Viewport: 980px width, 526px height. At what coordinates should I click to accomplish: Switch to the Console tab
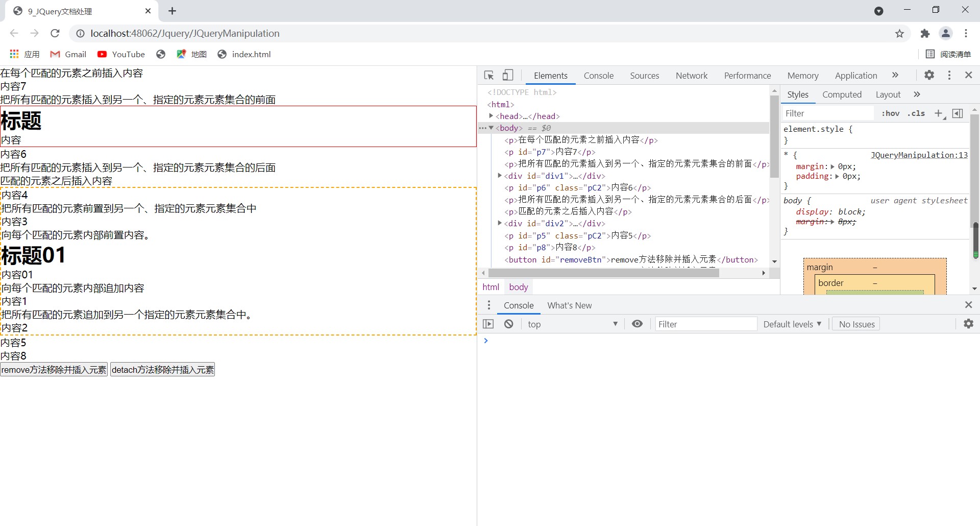tap(599, 76)
